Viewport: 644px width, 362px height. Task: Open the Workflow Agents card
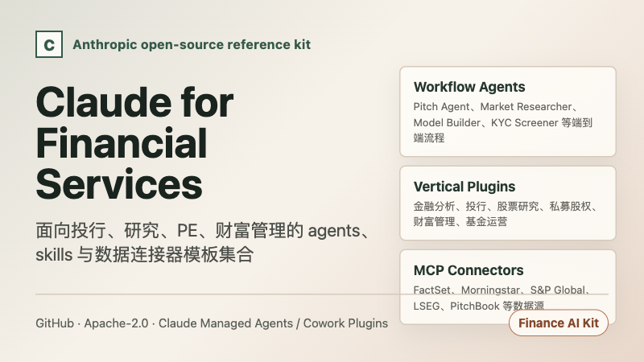pyautogui.click(x=508, y=112)
